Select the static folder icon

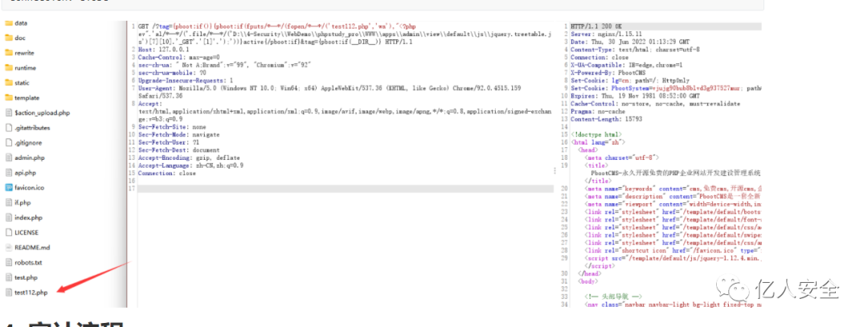point(8,83)
